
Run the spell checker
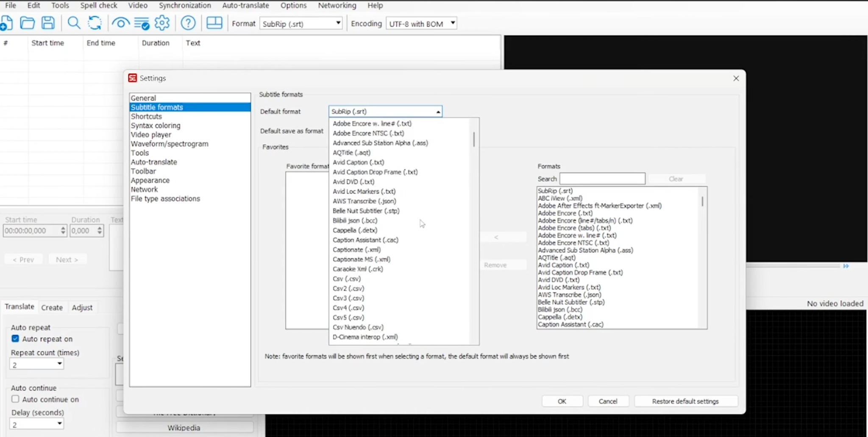click(142, 23)
